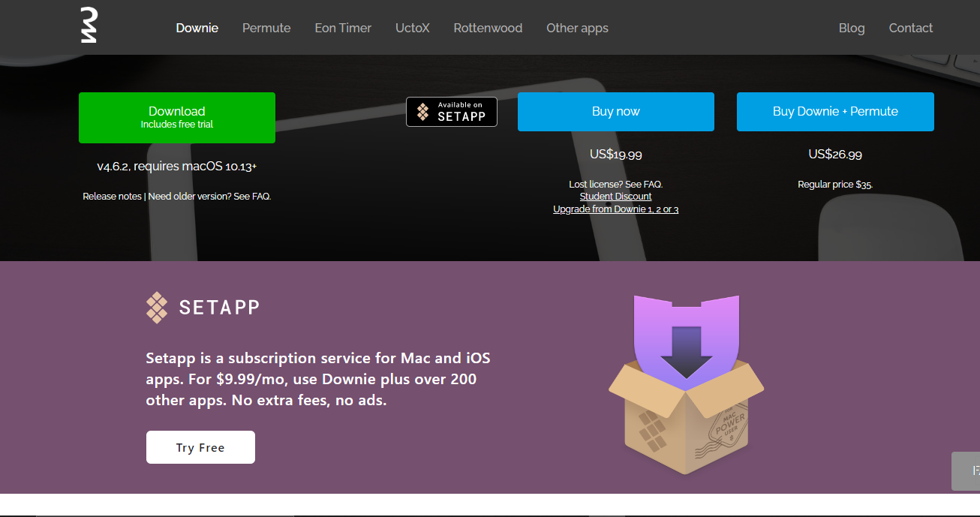Click the Setapp logo in purple banner
The height and width of the screenshot is (517, 980).
203,307
